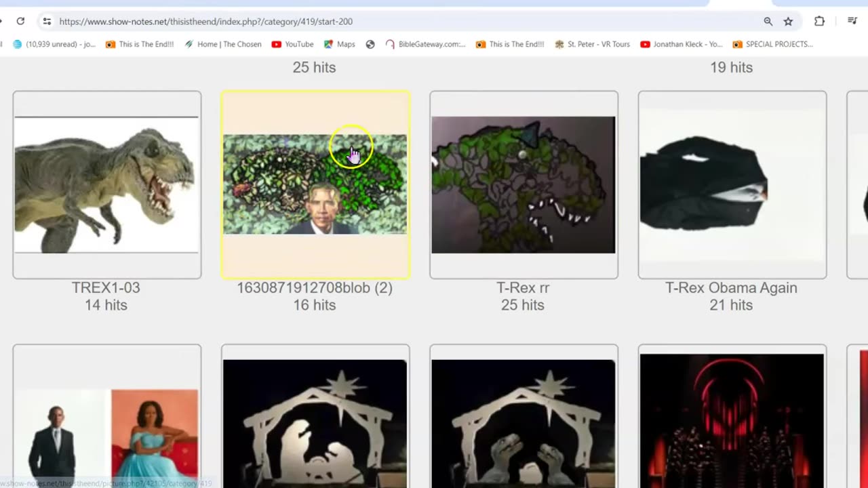Screen dimensions: 868x488
Task: Click "25 hits" under T-Rex rr
Action: pyautogui.click(x=523, y=305)
